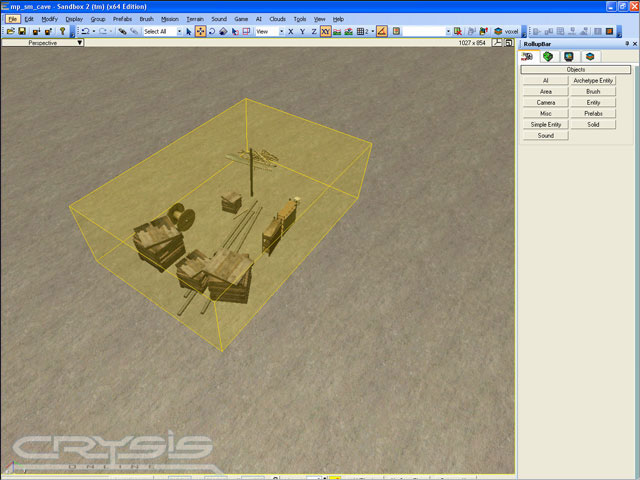The height and width of the screenshot is (480, 640).
Task: Open the Terrain tab in RollupBar
Action: point(548,56)
